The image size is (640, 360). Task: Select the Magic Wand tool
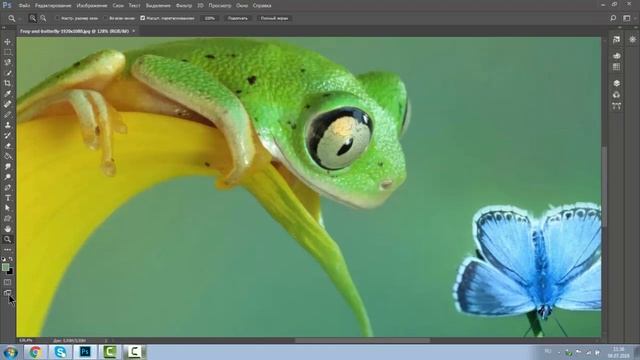pos(7,73)
